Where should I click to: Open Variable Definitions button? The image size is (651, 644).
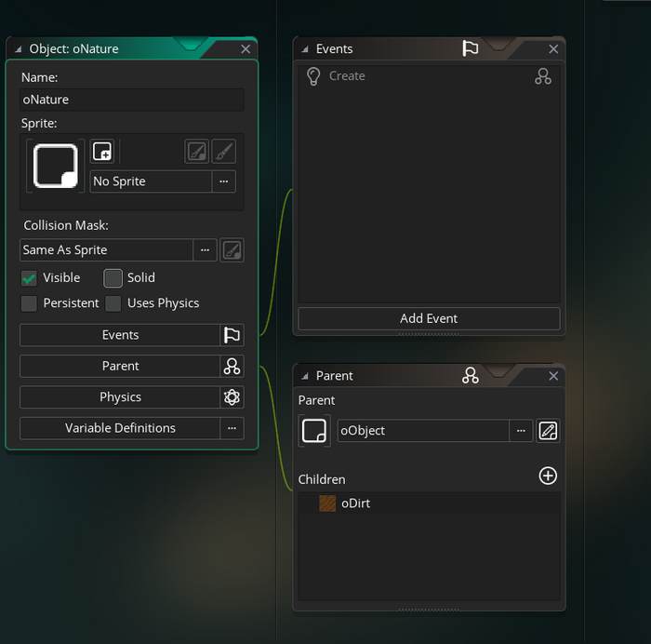120,428
